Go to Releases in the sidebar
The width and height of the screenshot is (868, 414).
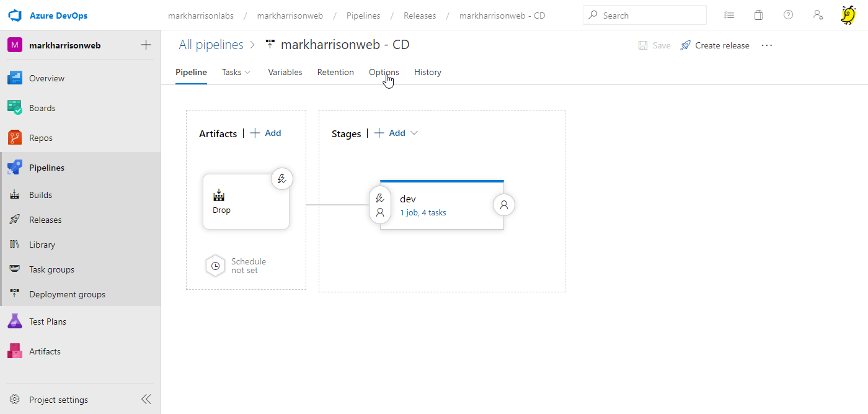45,220
